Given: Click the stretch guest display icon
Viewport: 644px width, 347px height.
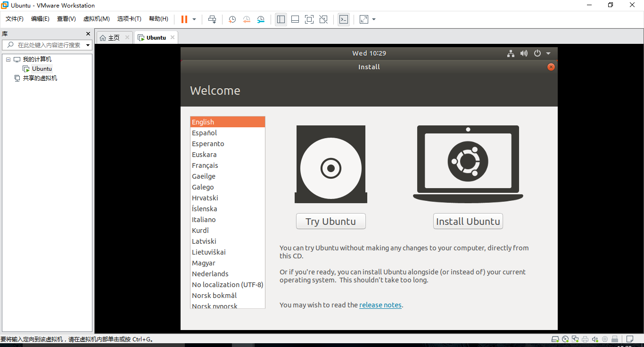Looking at the screenshot, I should coord(364,19).
